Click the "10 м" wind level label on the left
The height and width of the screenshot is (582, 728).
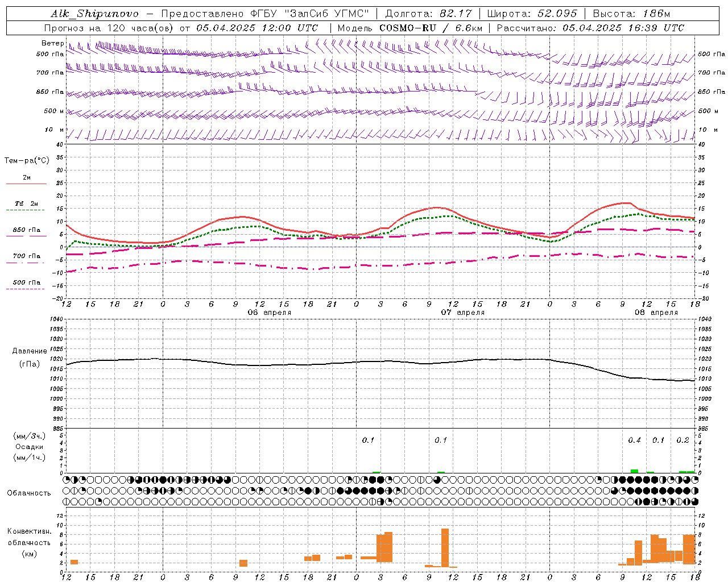tap(55, 130)
